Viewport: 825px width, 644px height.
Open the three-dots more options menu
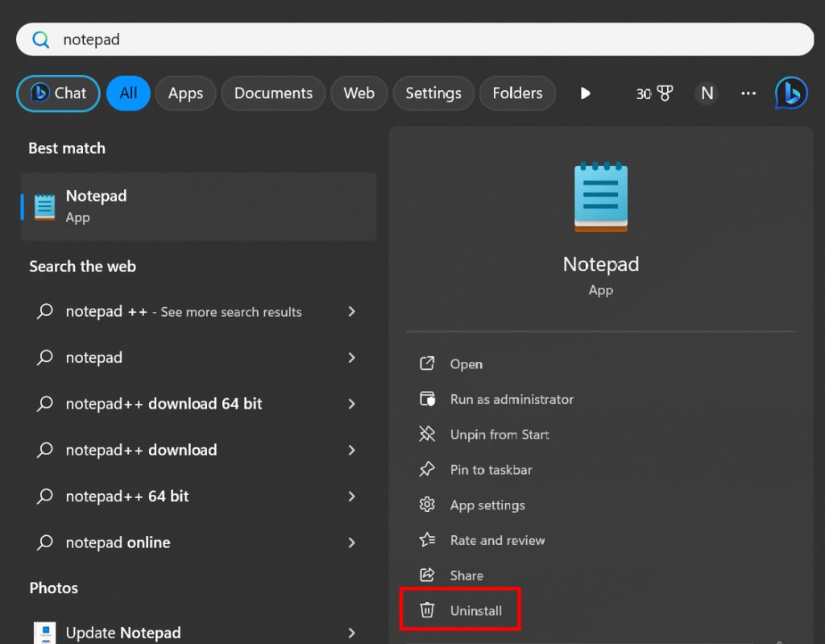pos(748,93)
